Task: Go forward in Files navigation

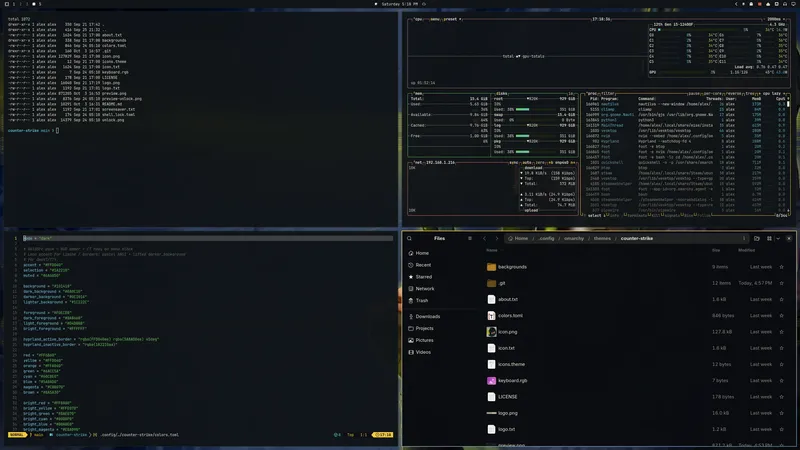Action: [496, 238]
